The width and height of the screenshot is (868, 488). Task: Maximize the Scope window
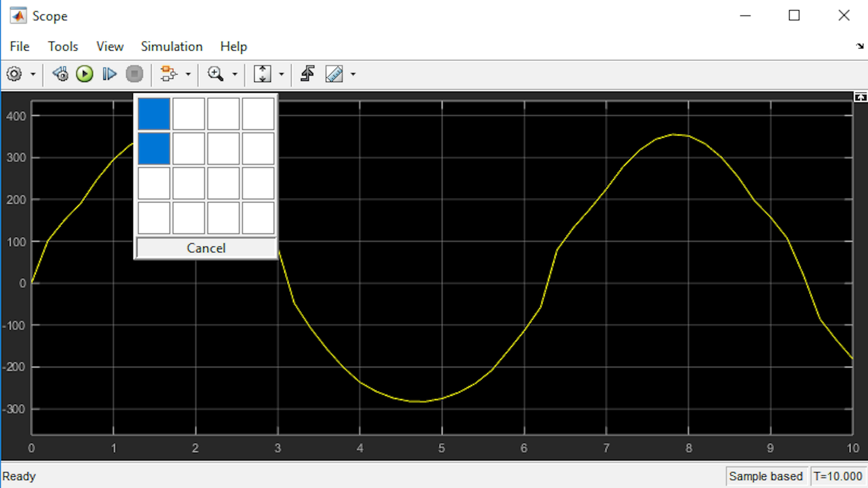pos(794,15)
